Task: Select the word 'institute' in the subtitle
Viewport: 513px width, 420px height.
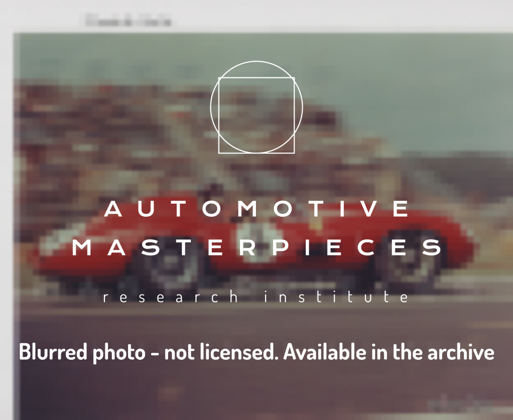Action: coord(336,297)
